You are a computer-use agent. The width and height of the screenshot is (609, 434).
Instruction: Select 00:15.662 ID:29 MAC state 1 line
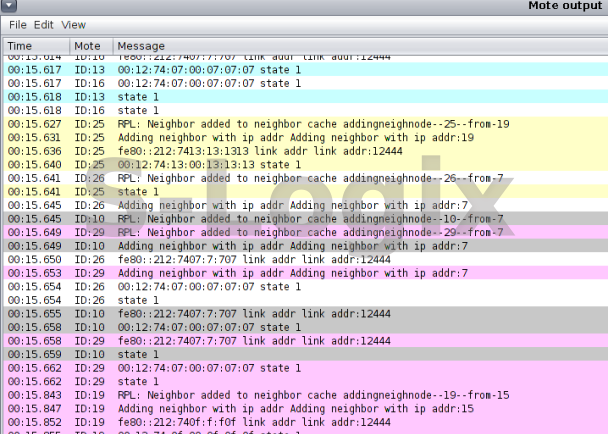pyautogui.click(x=306, y=368)
